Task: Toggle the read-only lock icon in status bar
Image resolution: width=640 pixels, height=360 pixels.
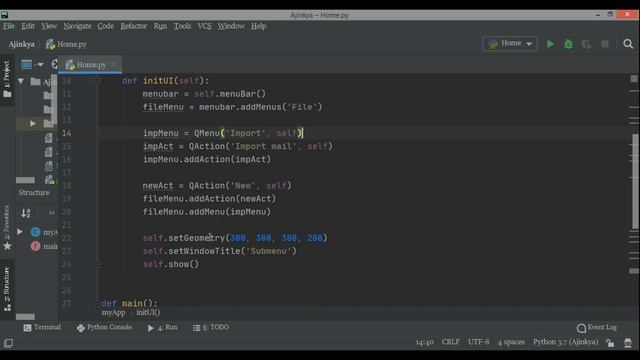Action: (x=610, y=343)
